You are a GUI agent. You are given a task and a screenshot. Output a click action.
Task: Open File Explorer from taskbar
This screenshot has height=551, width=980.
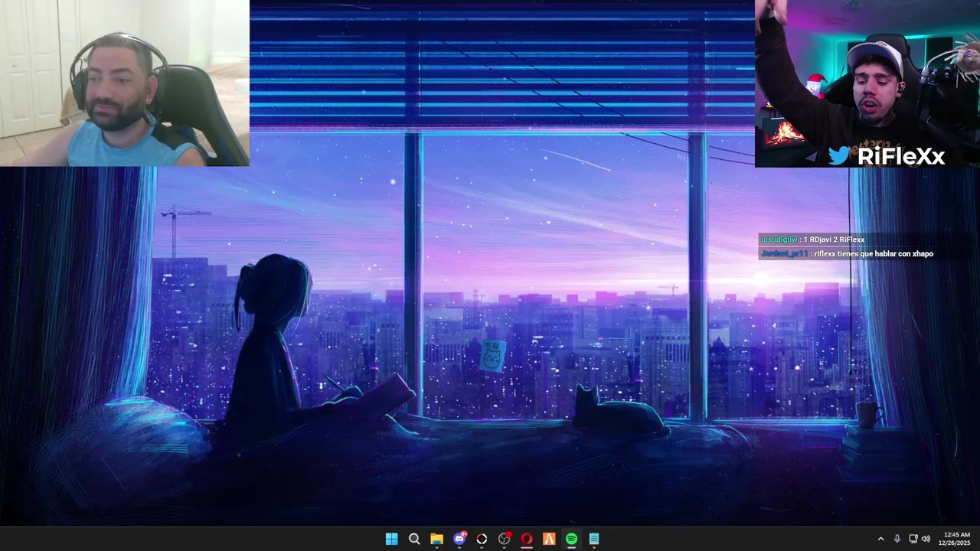pyautogui.click(x=436, y=539)
